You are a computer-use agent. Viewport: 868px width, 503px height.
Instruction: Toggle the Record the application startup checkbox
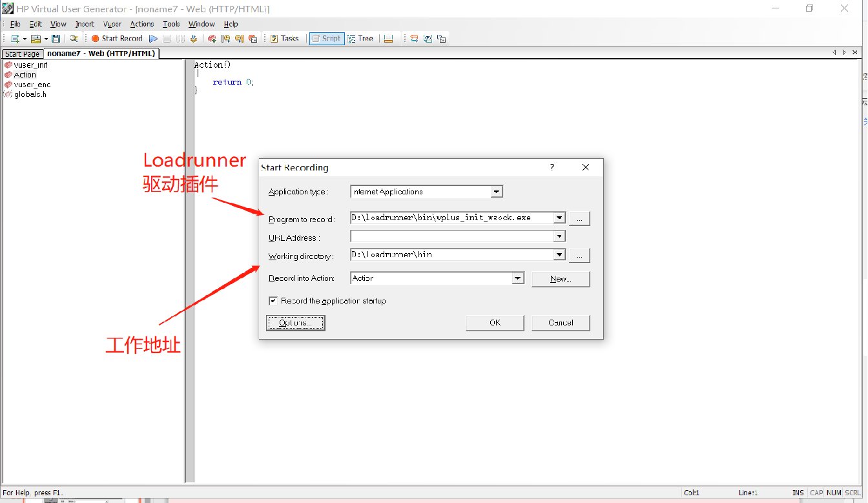click(x=273, y=301)
